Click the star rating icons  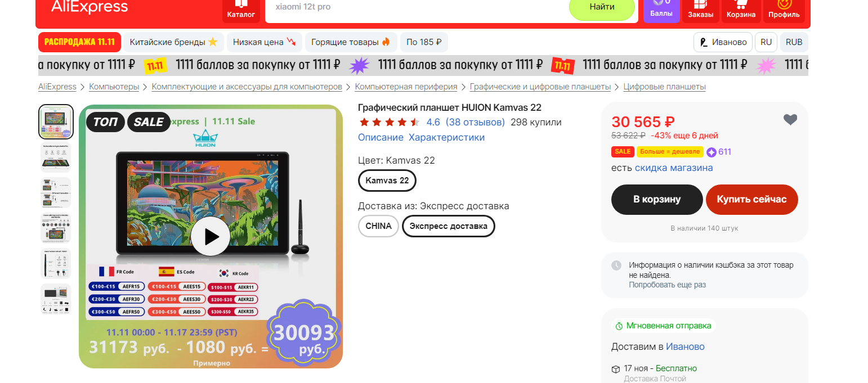390,122
